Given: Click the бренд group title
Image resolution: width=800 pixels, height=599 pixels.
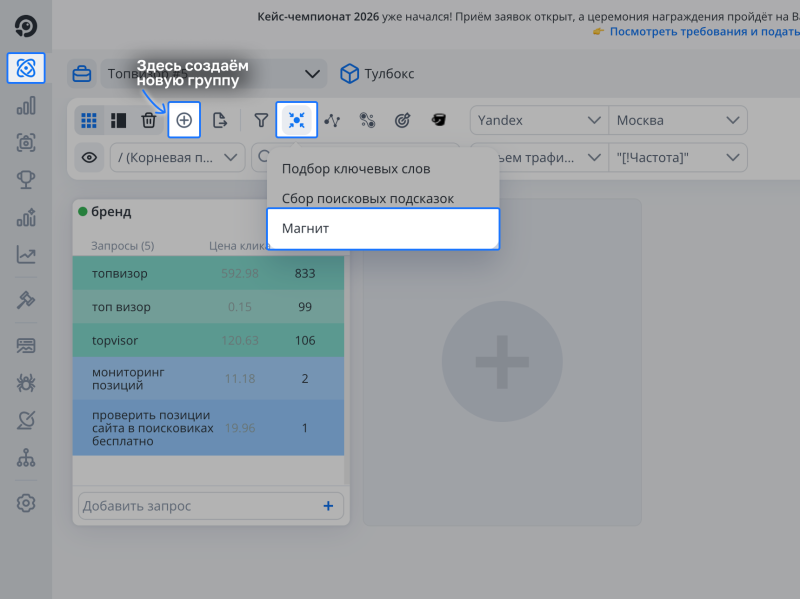Looking at the screenshot, I should 111,212.
